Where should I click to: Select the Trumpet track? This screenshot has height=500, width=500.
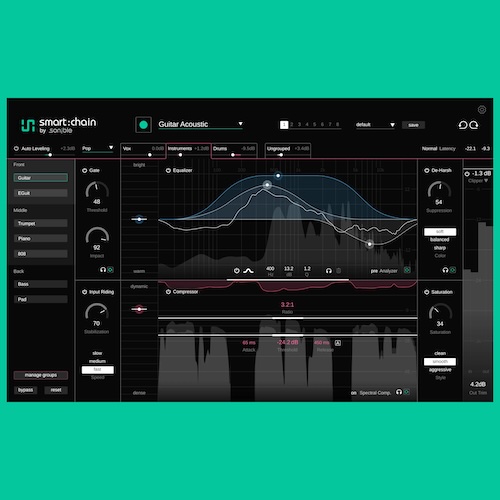[41, 223]
